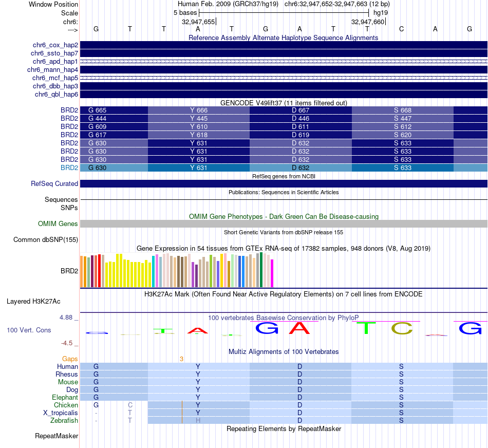Click the large olive C in PhyloP track
Viewport: 488px width, 448px height.
402,328
